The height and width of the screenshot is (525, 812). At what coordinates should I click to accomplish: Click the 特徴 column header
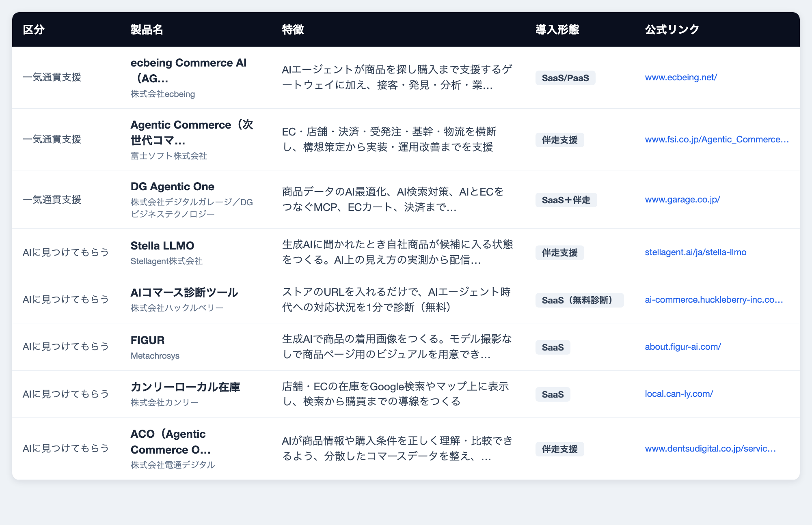pos(293,30)
